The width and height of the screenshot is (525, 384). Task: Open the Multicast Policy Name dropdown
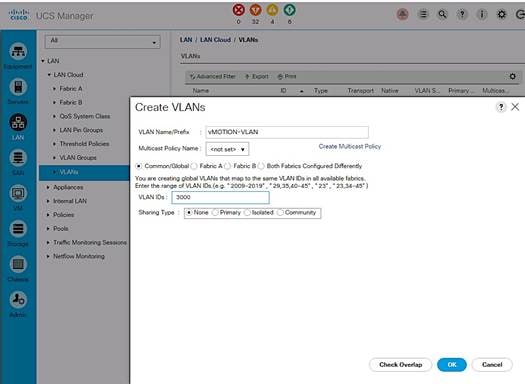227,149
